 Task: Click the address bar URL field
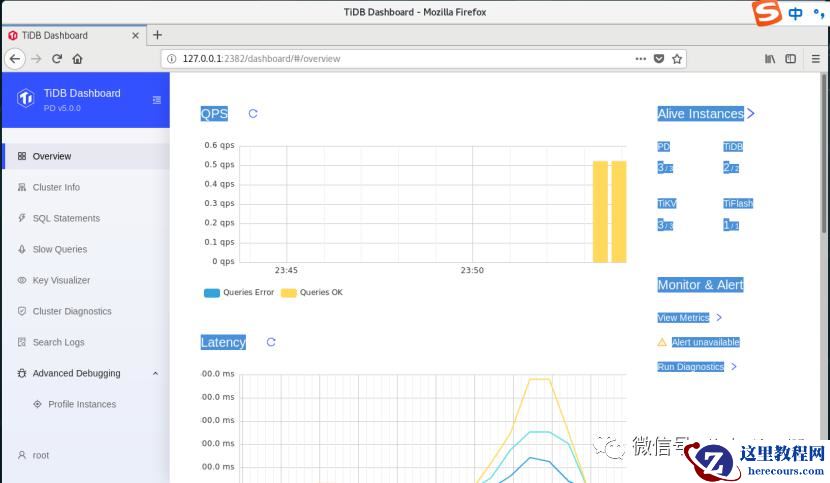point(400,59)
